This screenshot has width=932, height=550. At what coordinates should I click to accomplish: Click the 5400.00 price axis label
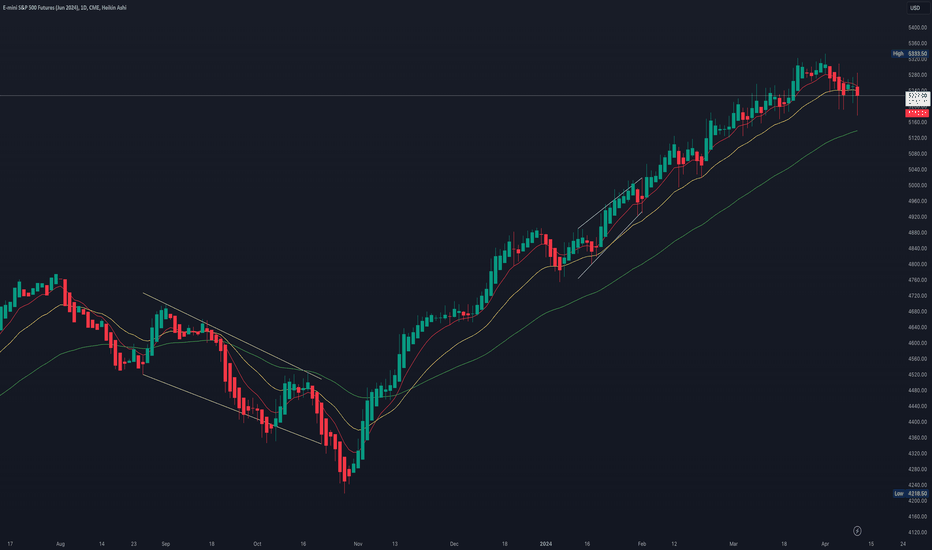point(917,27)
